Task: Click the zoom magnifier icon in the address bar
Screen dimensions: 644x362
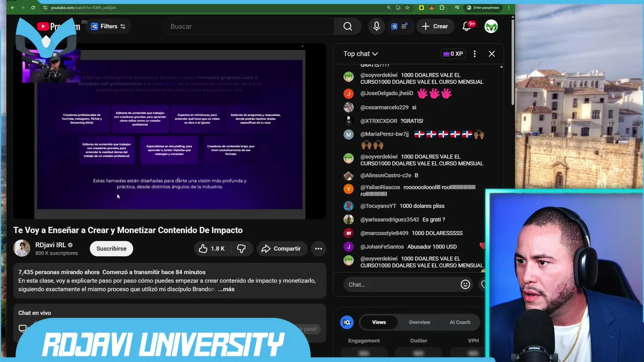Action: click(389, 8)
